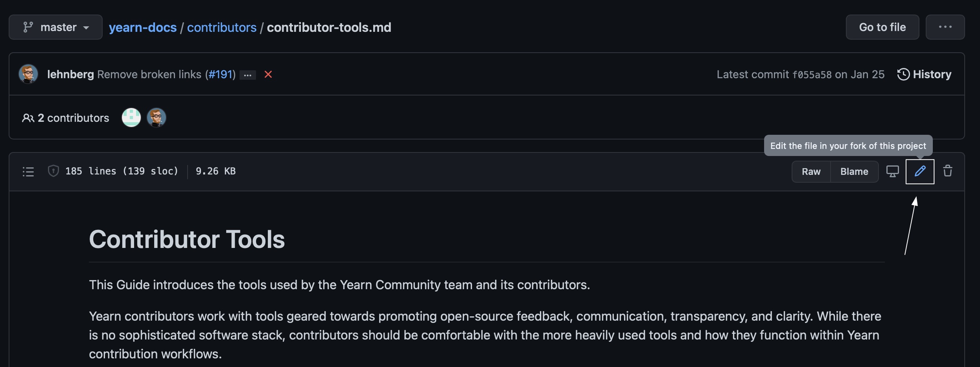The height and width of the screenshot is (367, 980).
Task: Click the green identicon contributor avatar
Action: 131,117
